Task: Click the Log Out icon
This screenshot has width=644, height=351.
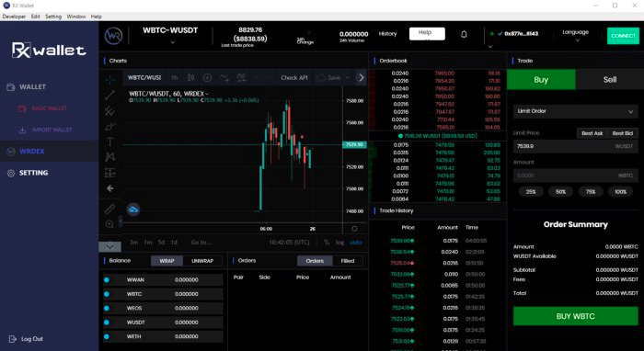Action: (13, 339)
